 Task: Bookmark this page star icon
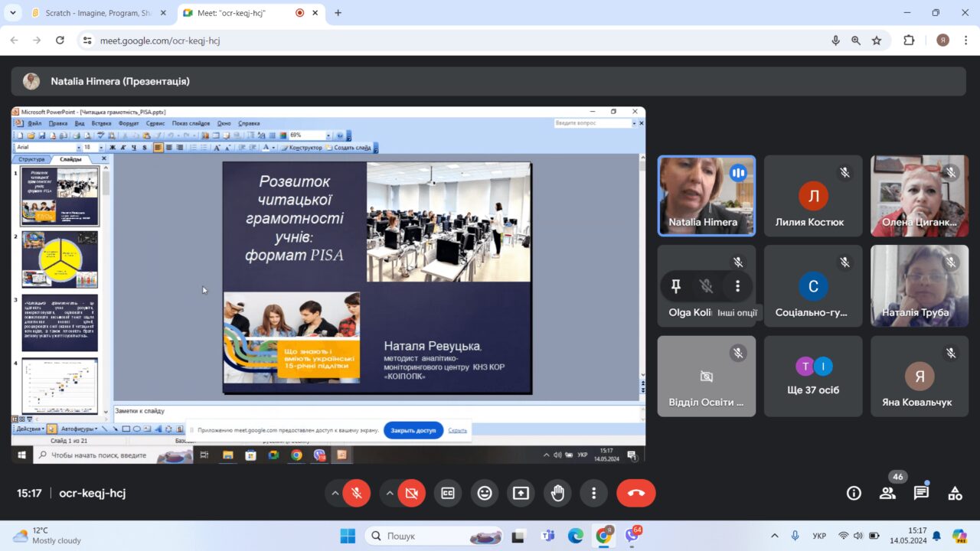(x=877, y=41)
